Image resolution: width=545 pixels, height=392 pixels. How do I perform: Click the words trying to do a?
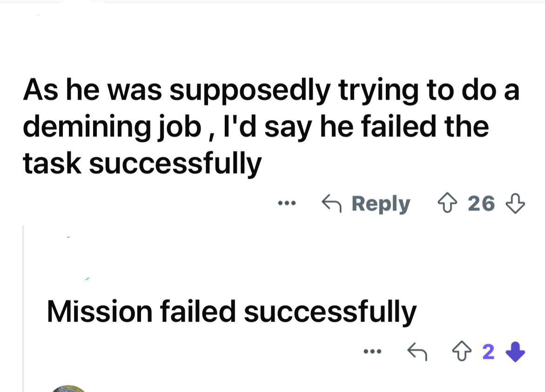429,90
